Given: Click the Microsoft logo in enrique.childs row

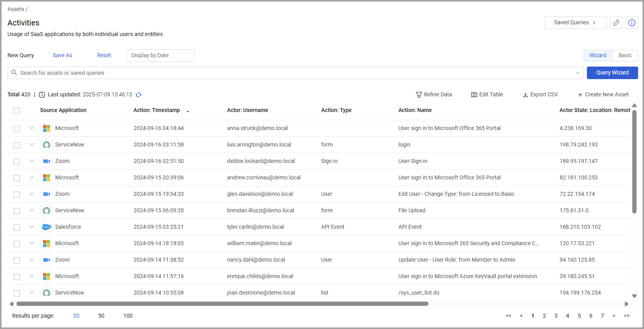Looking at the screenshot, I should (47, 277).
